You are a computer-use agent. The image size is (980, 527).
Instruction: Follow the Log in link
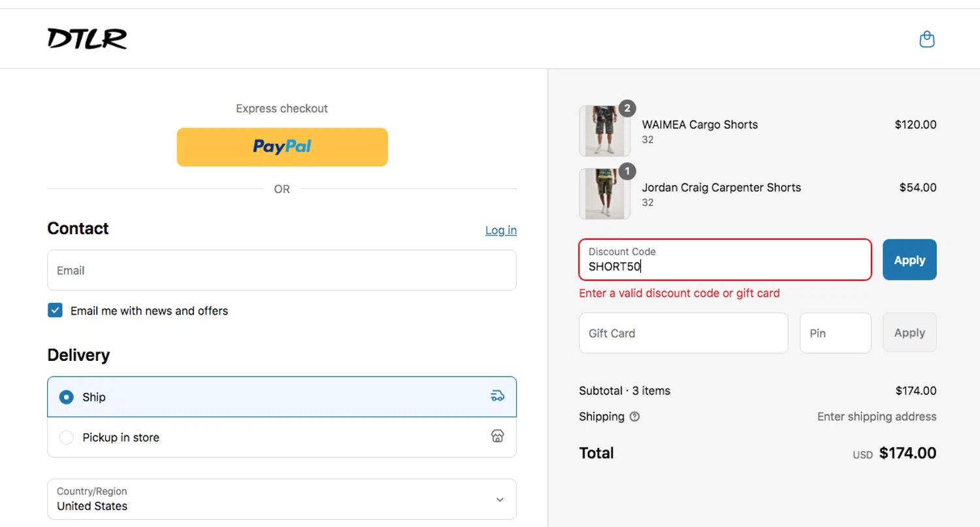(x=500, y=230)
